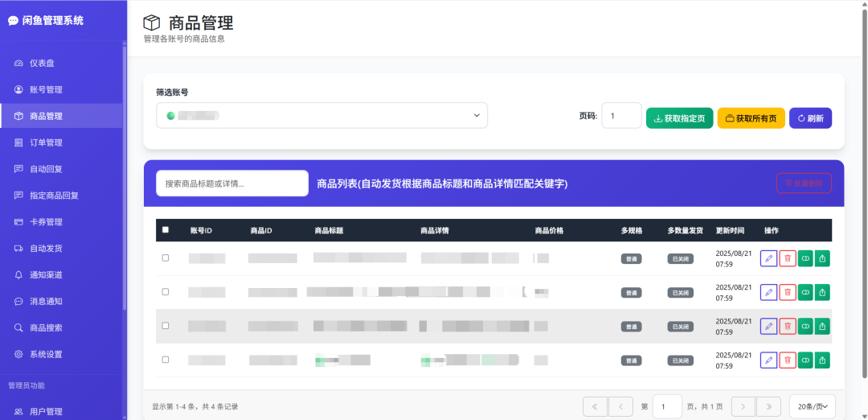Click second row's green toggle-switch icon button
The width and height of the screenshot is (868, 420).
(x=805, y=293)
